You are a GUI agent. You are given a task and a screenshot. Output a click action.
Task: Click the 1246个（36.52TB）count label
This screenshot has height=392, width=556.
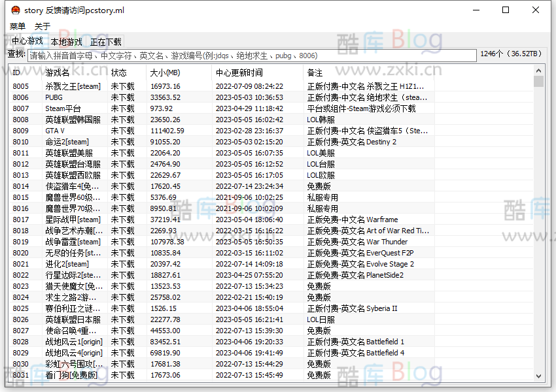coord(511,56)
